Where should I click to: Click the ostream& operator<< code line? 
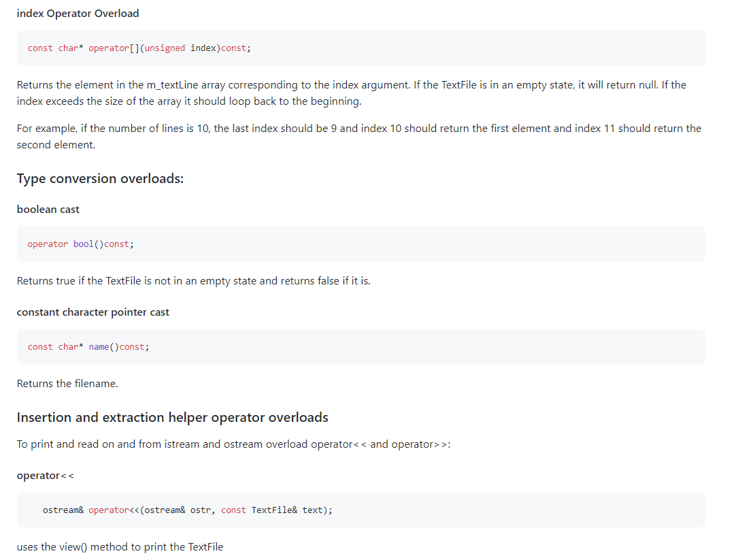point(188,510)
